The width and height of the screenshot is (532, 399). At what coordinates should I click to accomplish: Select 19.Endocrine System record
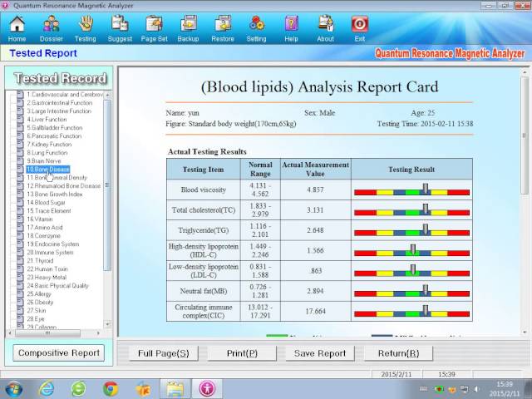pyautogui.click(x=53, y=244)
